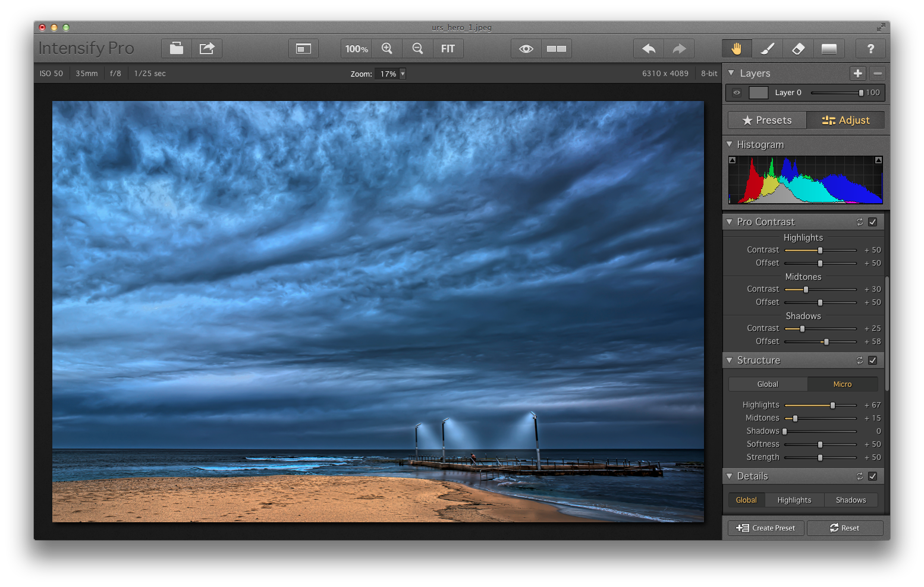This screenshot has height=587, width=924.
Task: Disable the Pro Contrast checkbox
Action: point(873,222)
